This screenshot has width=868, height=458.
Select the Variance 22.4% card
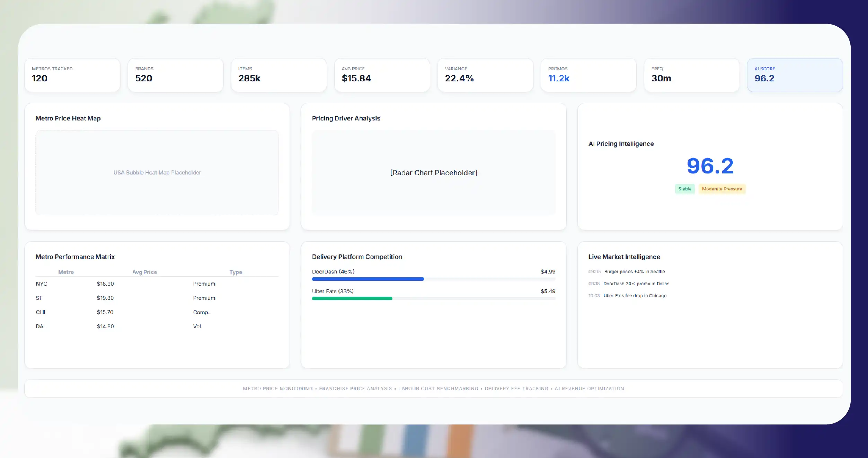pos(485,75)
